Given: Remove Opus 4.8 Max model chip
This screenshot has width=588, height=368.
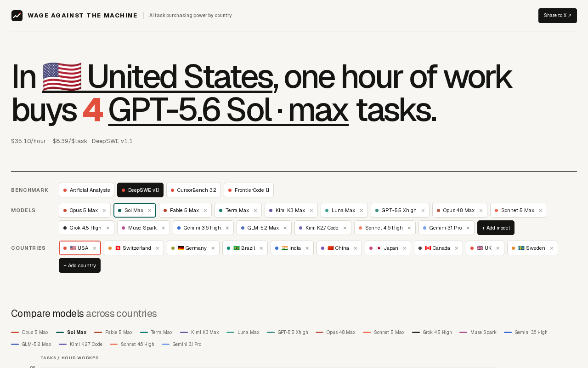Looking at the screenshot, I should 481,210.
